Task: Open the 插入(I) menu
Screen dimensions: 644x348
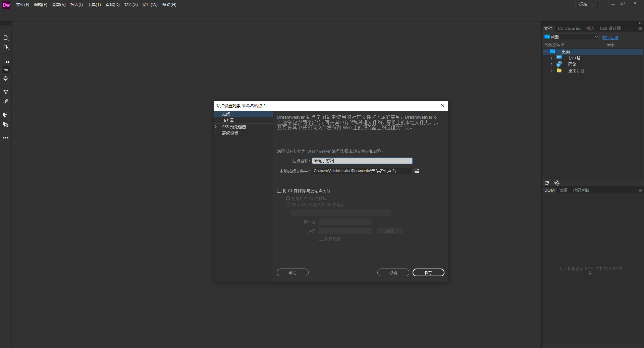Action: click(76, 5)
